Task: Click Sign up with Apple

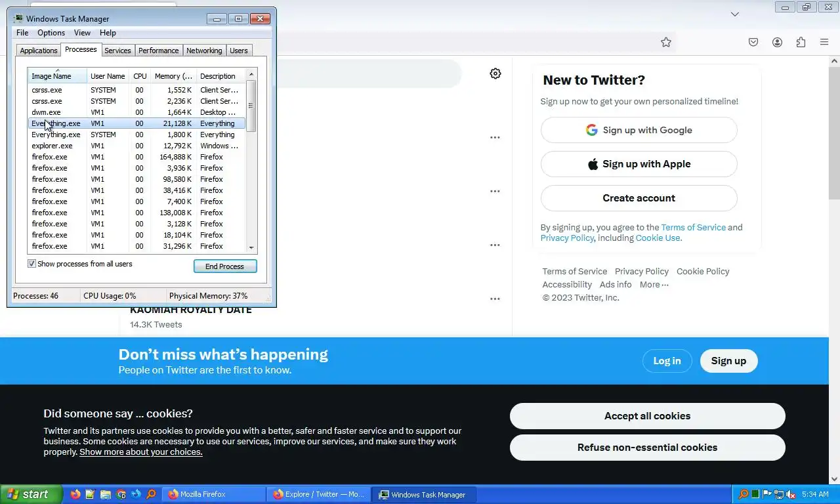Action: coord(639,164)
